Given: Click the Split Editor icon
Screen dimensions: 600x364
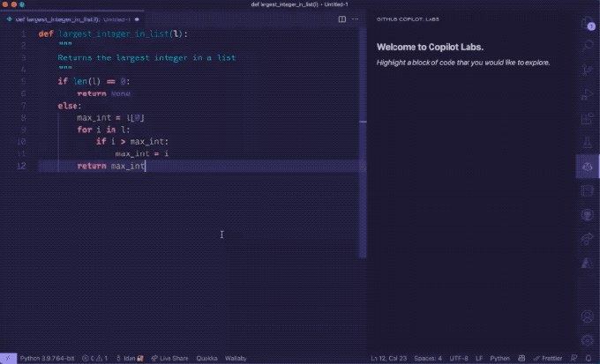Looking at the screenshot, I should pyautogui.click(x=342, y=18).
